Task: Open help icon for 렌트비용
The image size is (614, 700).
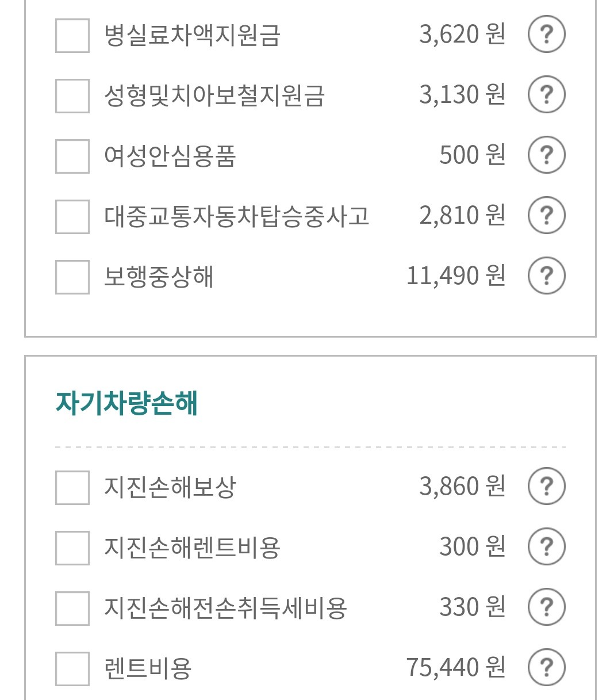Action: [546, 668]
